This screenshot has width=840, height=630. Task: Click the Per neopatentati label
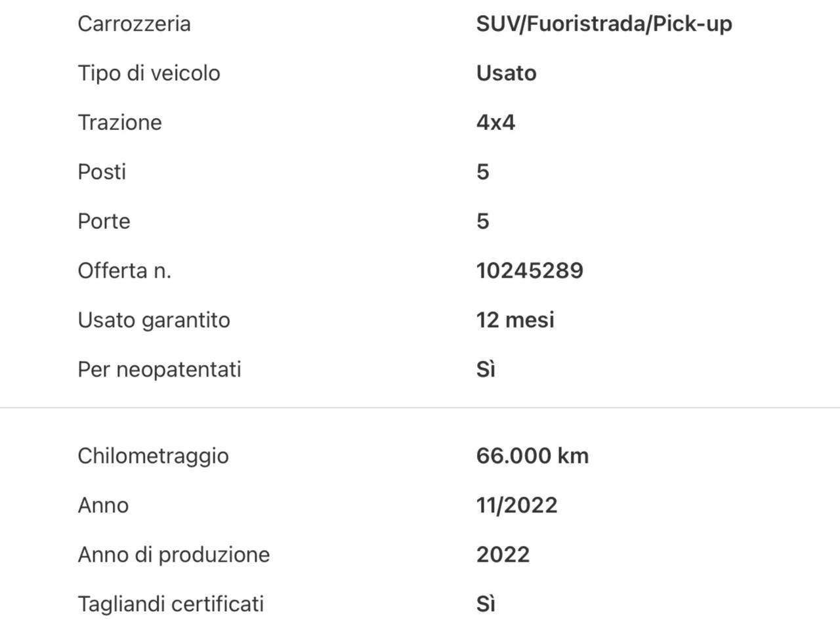[159, 369]
